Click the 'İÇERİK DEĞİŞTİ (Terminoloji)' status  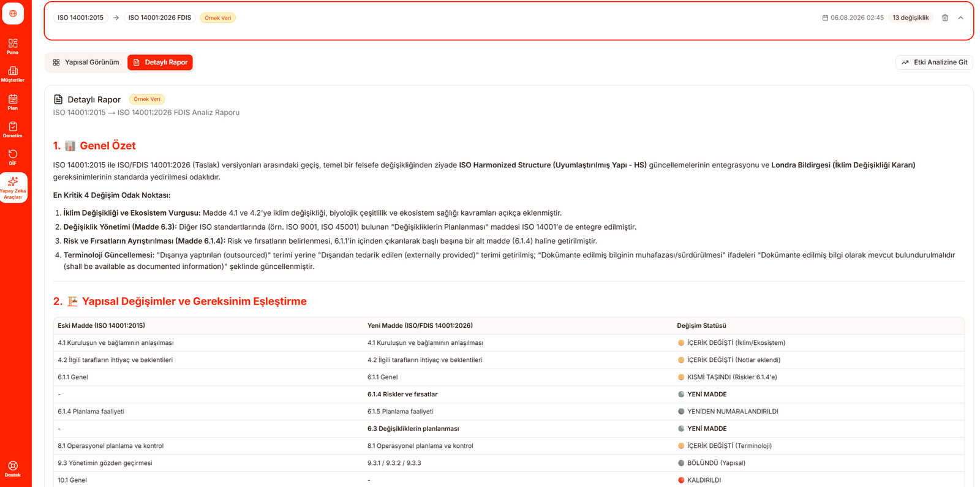pos(725,446)
